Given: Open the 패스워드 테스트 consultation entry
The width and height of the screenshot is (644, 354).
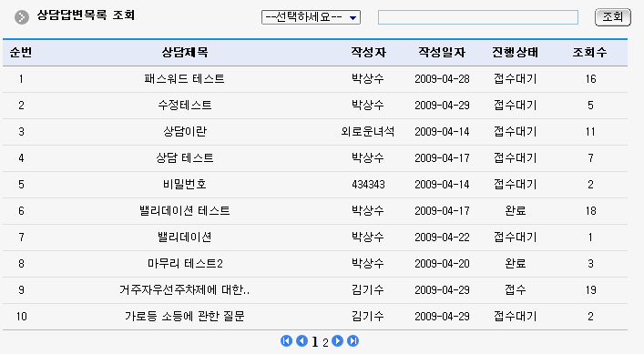Looking at the screenshot, I should click(184, 79).
